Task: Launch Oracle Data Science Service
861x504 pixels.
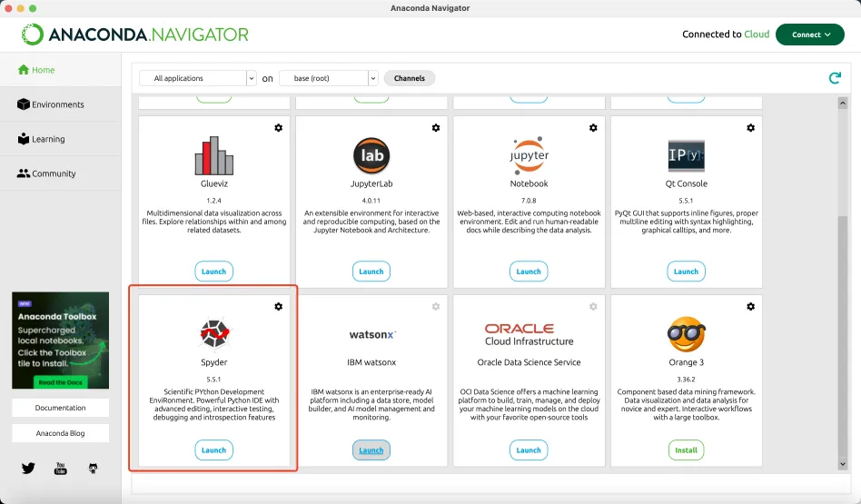Action: click(x=529, y=450)
